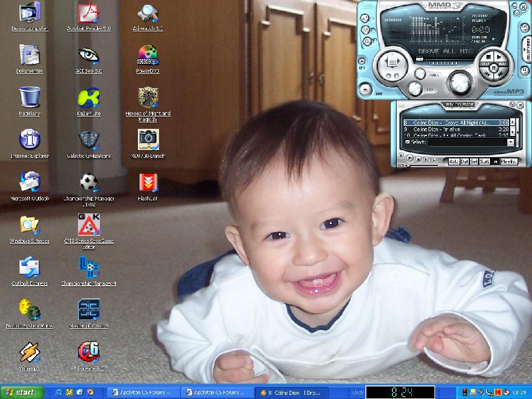Click the Heroes of Might and Magic IV icon
532x399 pixels.
148,98
